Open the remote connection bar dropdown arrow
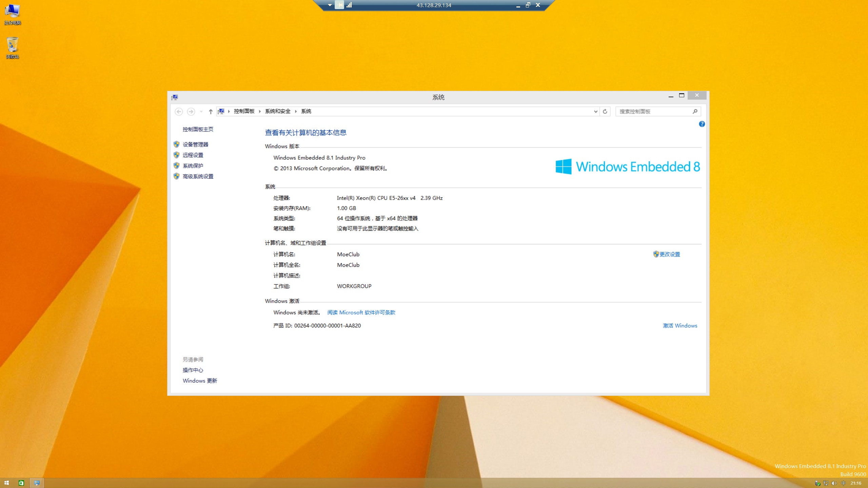The width and height of the screenshot is (868, 488). (330, 5)
